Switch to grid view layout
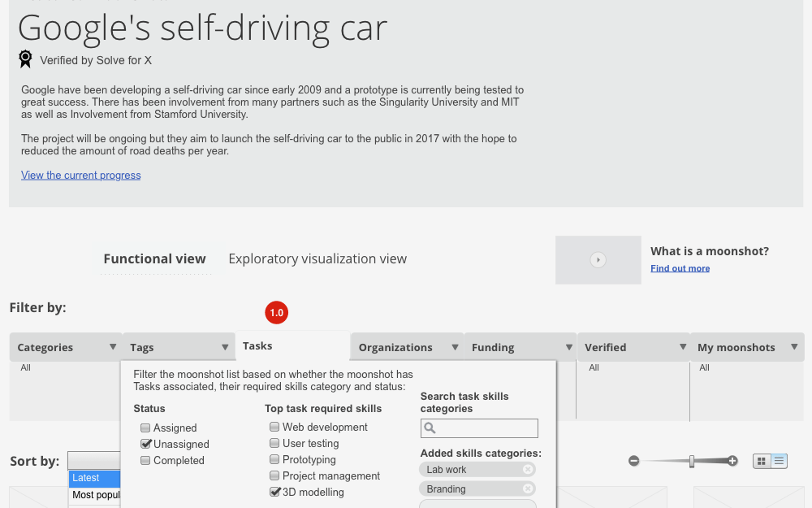 [762, 461]
